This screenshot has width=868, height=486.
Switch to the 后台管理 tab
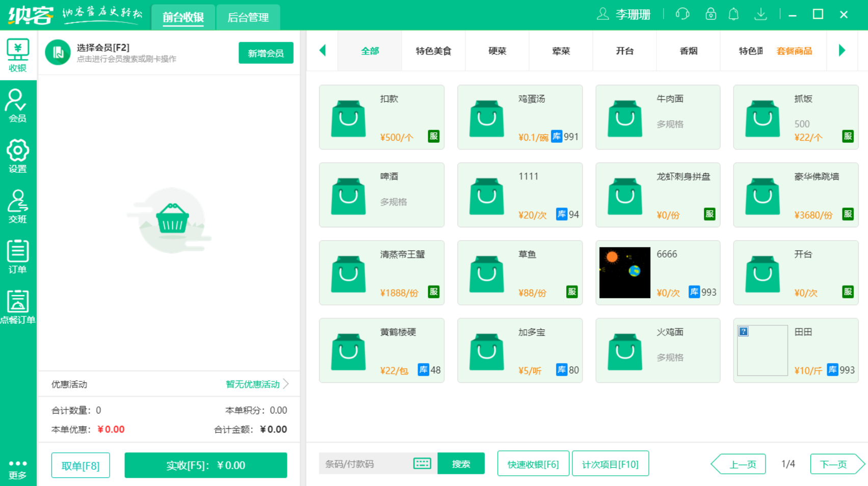pos(248,17)
